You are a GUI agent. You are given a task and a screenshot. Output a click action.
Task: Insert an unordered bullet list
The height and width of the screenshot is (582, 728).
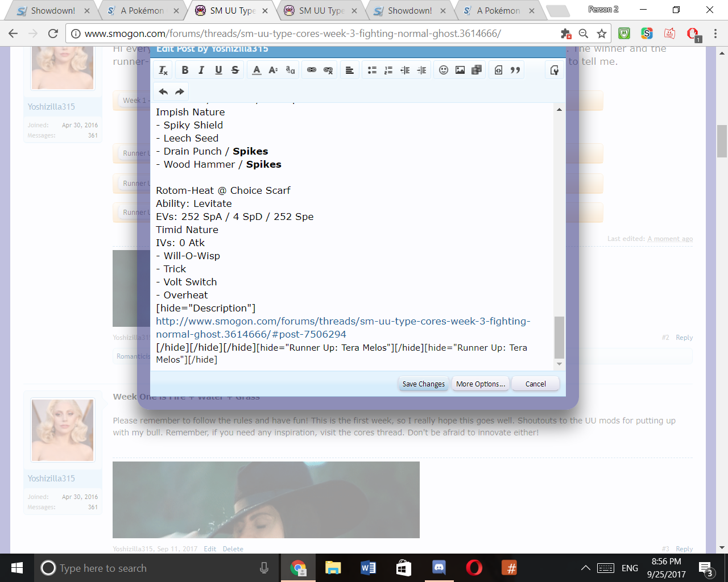tap(372, 70)
